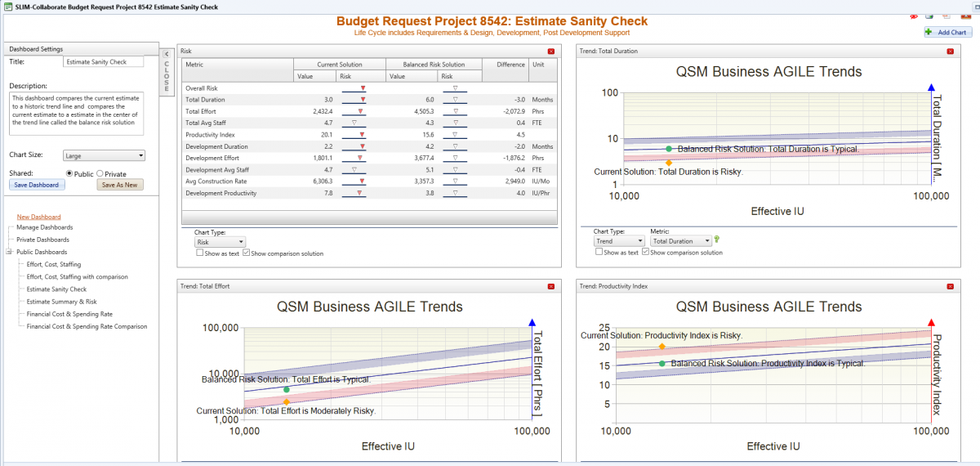Click the orange Current Solution diamond in Total Duration chart

(x=669, y=163)
